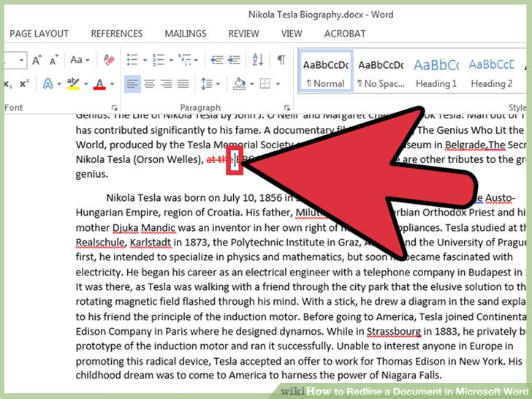This screenshot has height=399, width=532.
Task: Open highlight color dropdown arrow
Action: point(85,84)
